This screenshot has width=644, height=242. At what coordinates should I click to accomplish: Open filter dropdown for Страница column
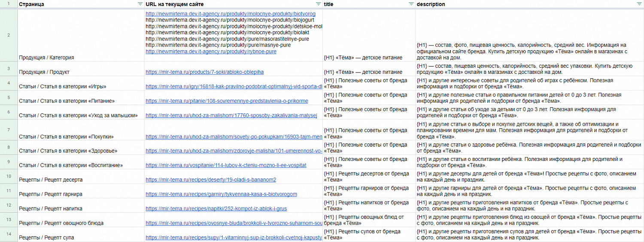point(140,4)
